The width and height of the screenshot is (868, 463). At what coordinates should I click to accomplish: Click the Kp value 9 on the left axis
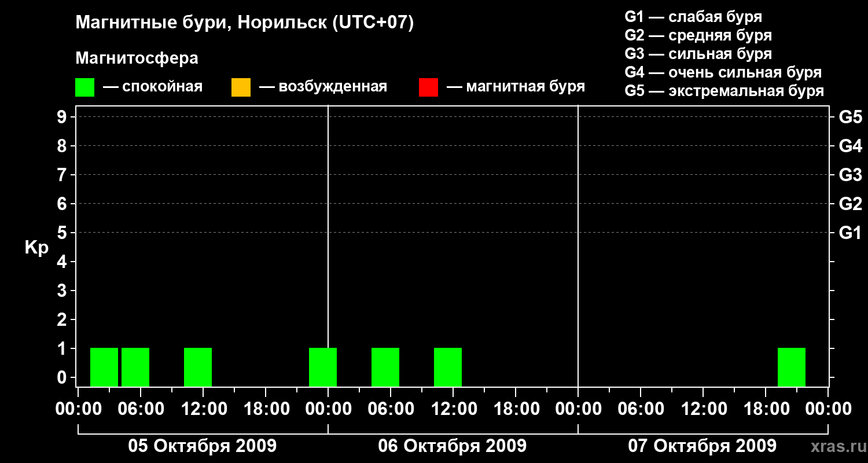click(x=62, y=117)
